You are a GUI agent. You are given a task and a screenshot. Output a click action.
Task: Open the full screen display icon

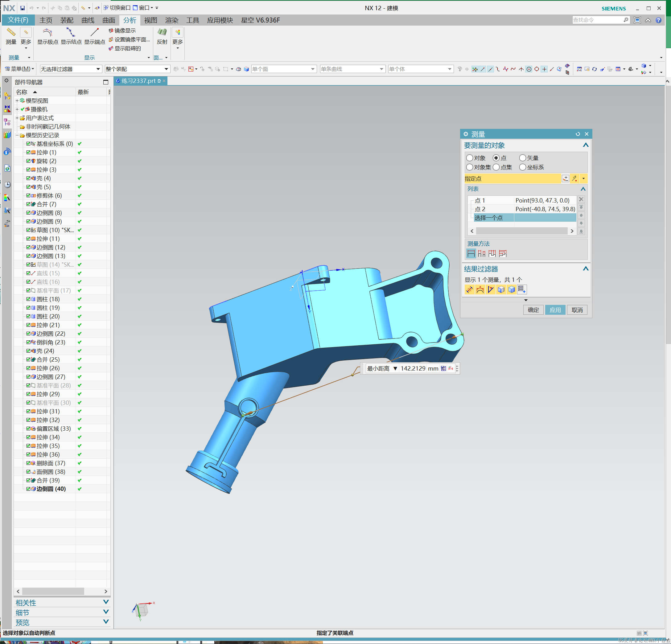point(637,20)
